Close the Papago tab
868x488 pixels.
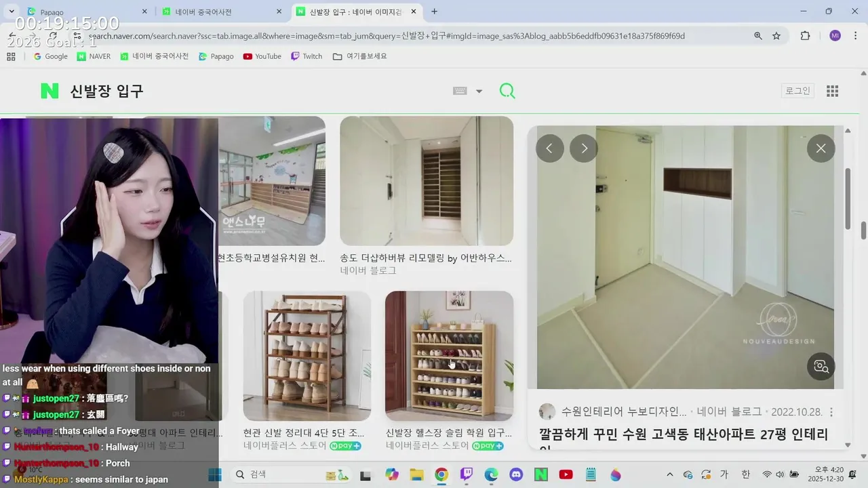coord(144,12)
